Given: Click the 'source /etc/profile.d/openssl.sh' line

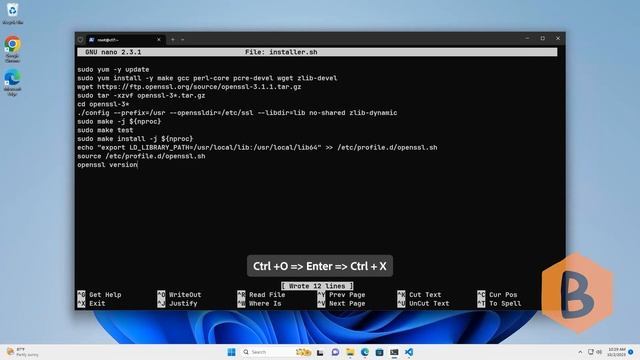Looking at the screenshot, I should tap(141, 156).
